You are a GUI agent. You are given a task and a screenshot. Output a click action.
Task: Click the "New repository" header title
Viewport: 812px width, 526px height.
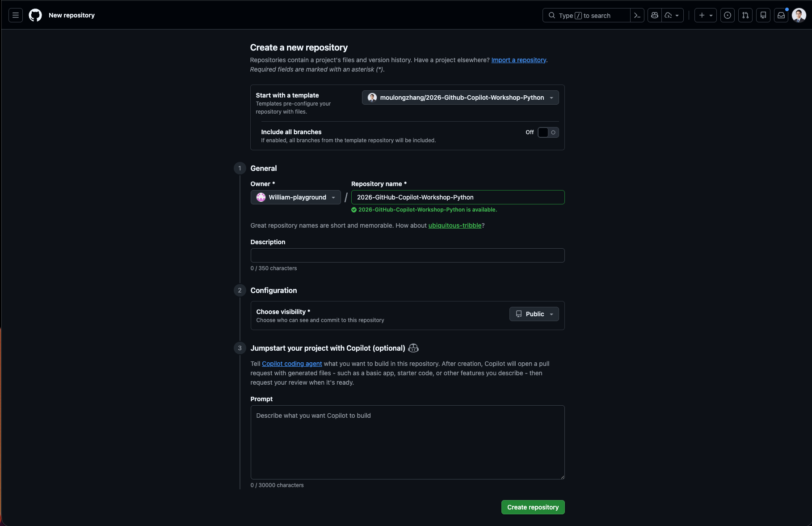(x=72, y=15)
